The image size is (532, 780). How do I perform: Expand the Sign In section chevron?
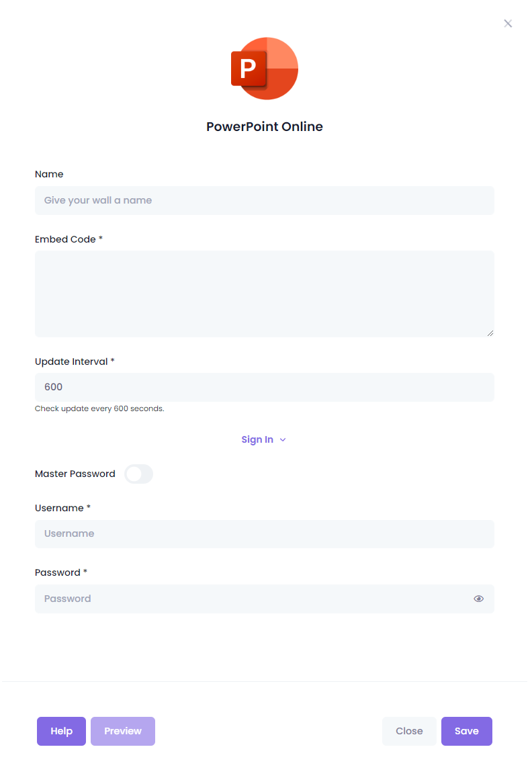point(283,440)
